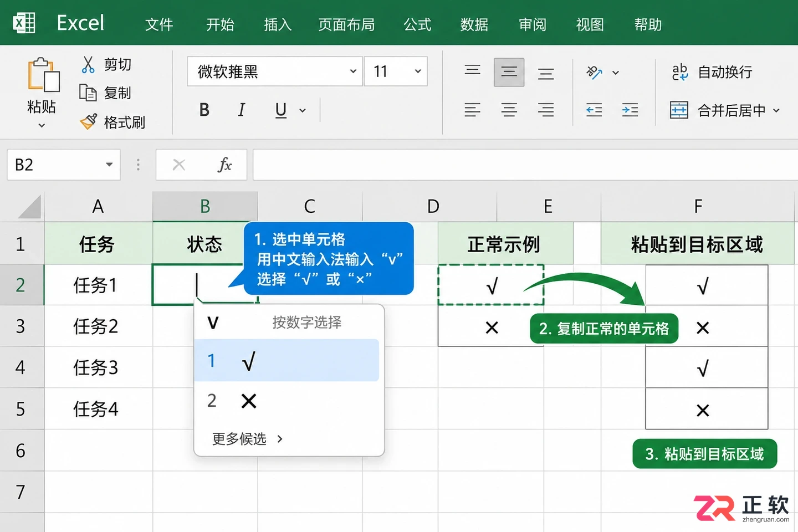Switch to the 公式 tab
The height and width of the screenshot is (532, 798).
coord(417,24)
